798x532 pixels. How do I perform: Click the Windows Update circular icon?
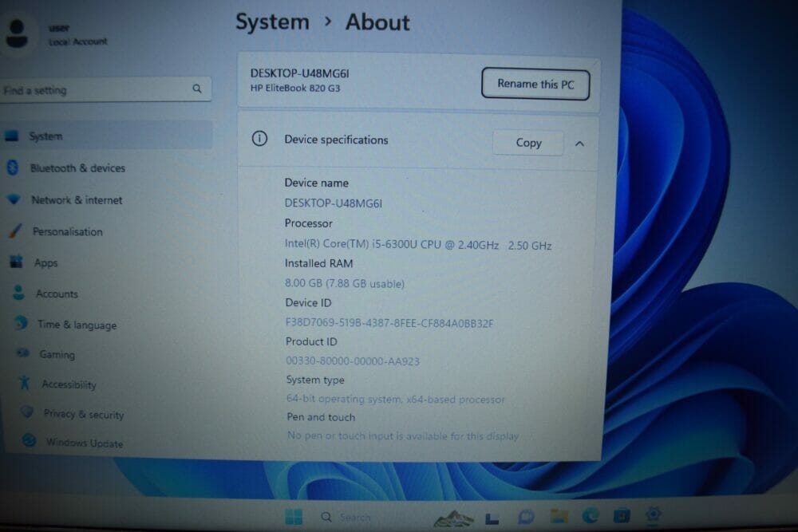tap(30, 440)
